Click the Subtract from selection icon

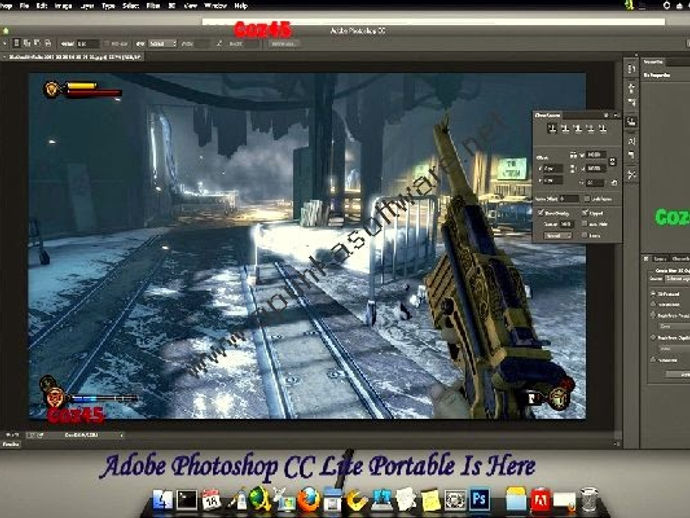pyautogui.click(x=37, y=43)
